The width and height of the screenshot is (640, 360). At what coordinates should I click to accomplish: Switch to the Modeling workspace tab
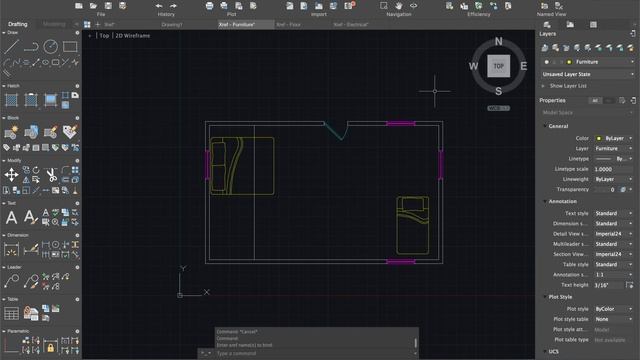tap(54, 24)
